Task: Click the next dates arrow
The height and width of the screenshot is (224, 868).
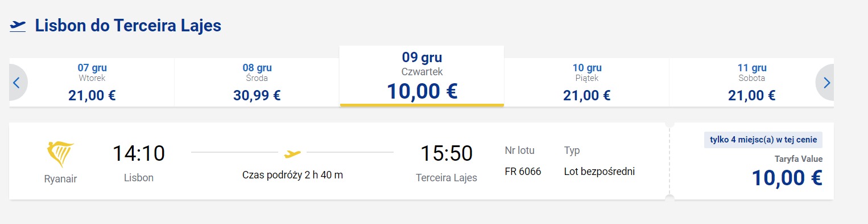Action: point(826,83)
